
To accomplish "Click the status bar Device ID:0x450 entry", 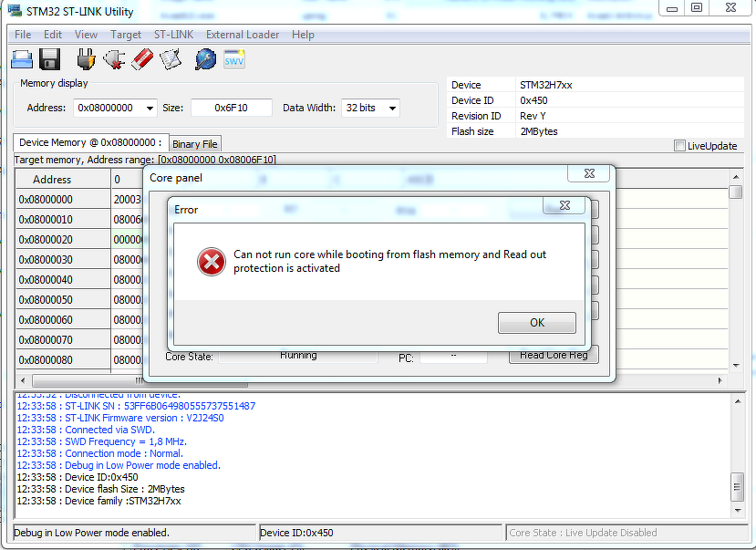I will click(x=380, y=533).
